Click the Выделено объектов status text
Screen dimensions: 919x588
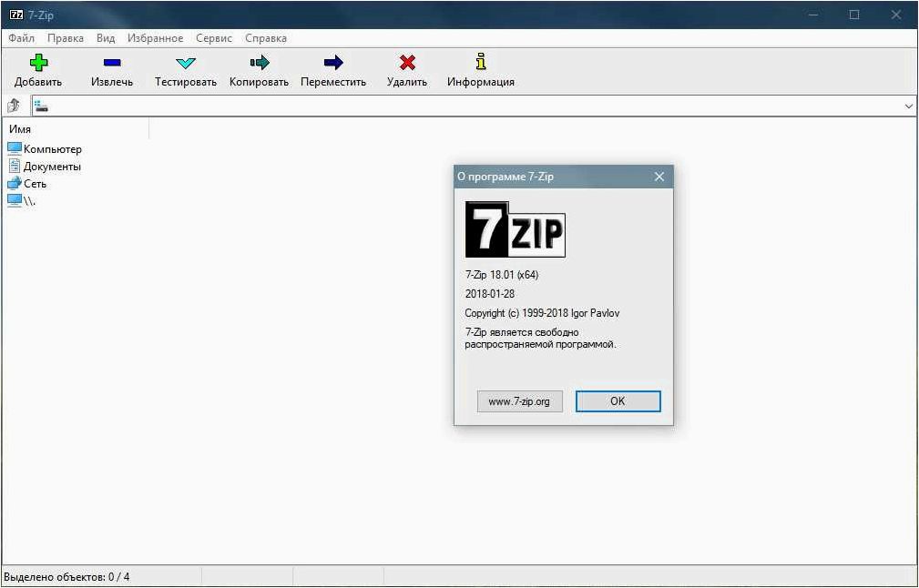[66, 577]
